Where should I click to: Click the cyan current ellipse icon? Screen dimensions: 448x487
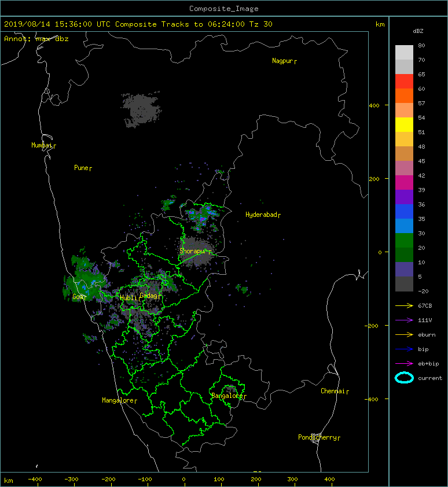pos(404,378)
